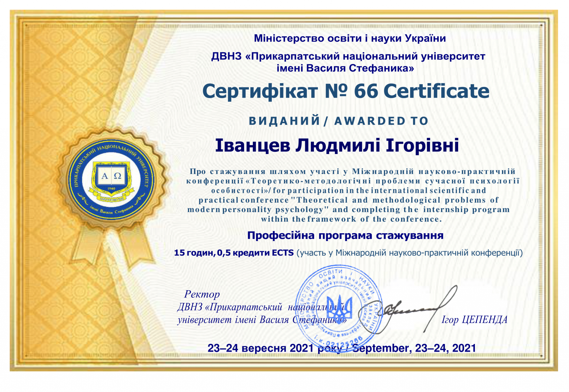Click the Ректор title text

click(202, 294)
